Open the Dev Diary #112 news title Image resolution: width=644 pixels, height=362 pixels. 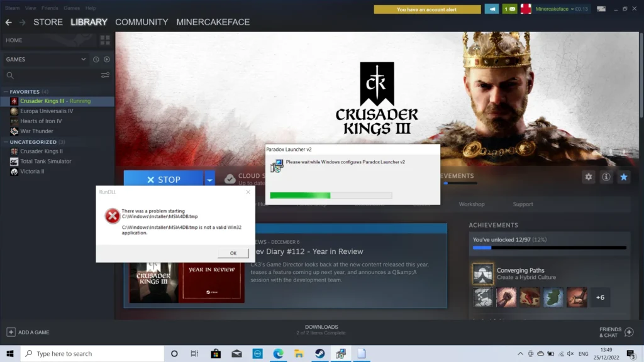[309, 251]
